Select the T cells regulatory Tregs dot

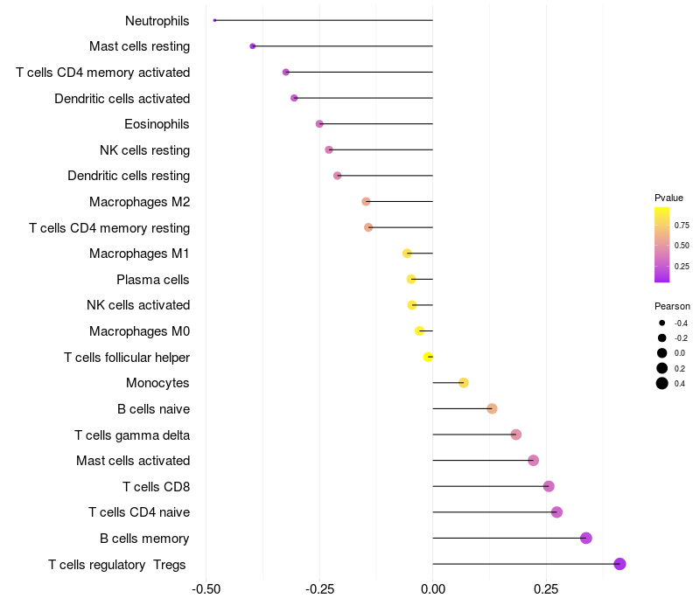click(619, 564)
